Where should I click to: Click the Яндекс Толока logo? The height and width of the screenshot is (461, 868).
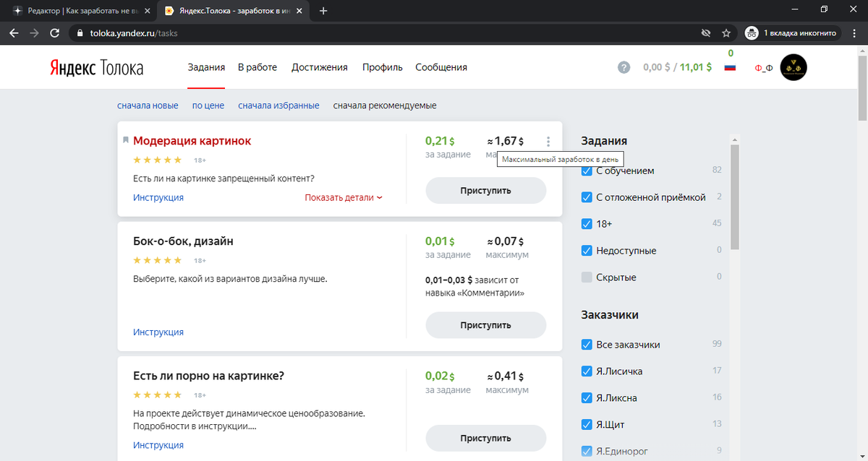[96, 67]
